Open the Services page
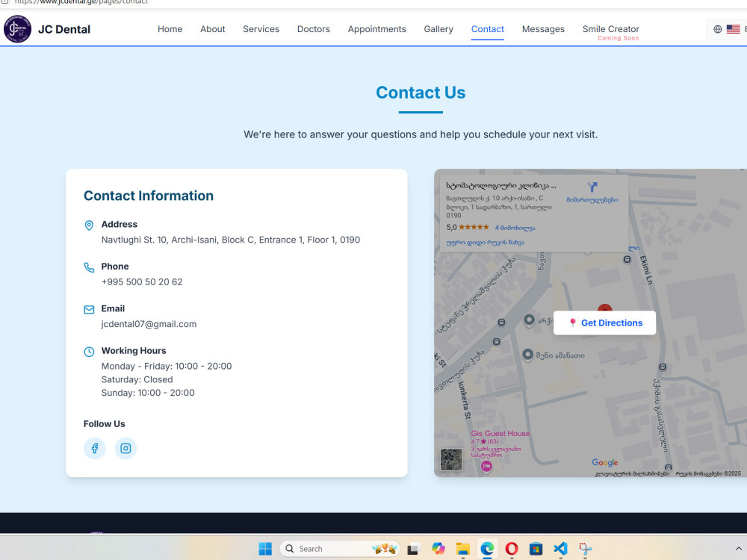 click(x=261, y=29)
